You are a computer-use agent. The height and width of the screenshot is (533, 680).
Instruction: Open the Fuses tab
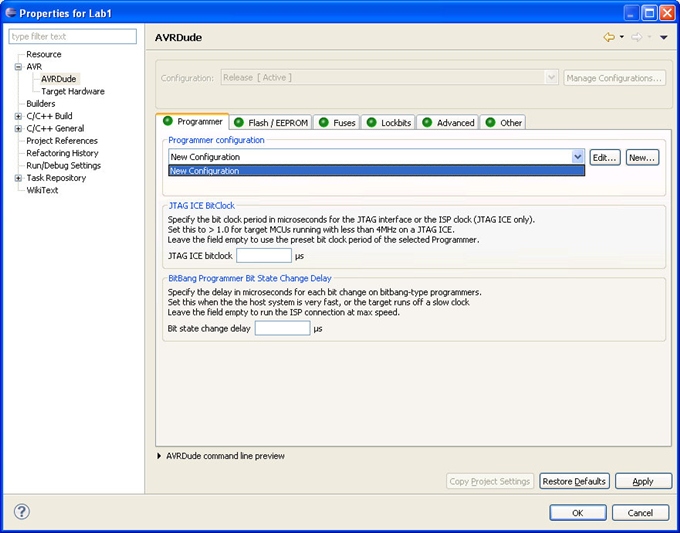336,123
